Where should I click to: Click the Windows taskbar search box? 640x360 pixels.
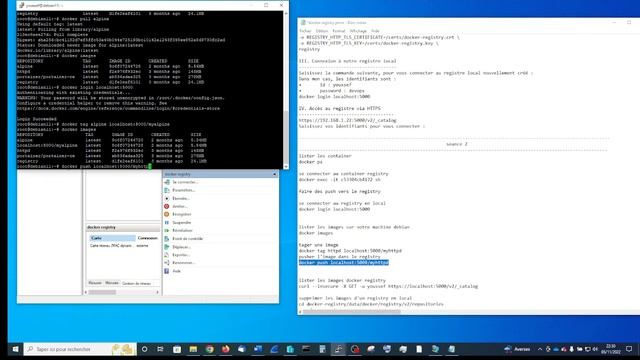click(80, 349)
